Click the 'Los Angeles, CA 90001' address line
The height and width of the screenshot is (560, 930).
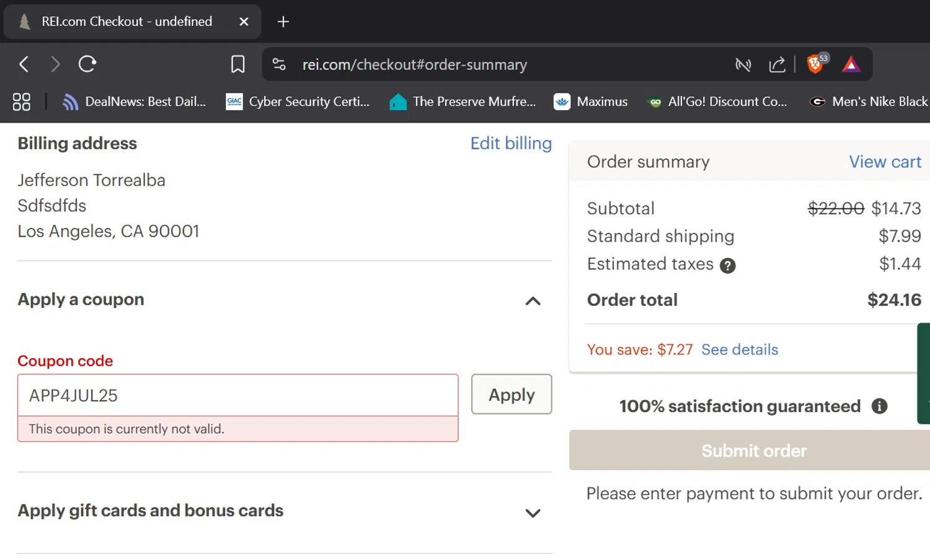pos(108,231)
